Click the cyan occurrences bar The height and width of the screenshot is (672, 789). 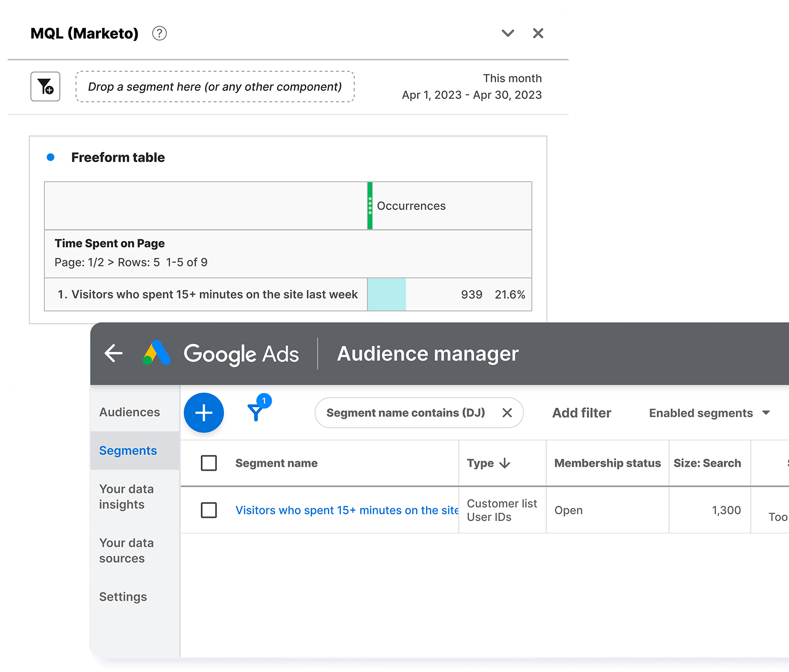click(387, 295)
